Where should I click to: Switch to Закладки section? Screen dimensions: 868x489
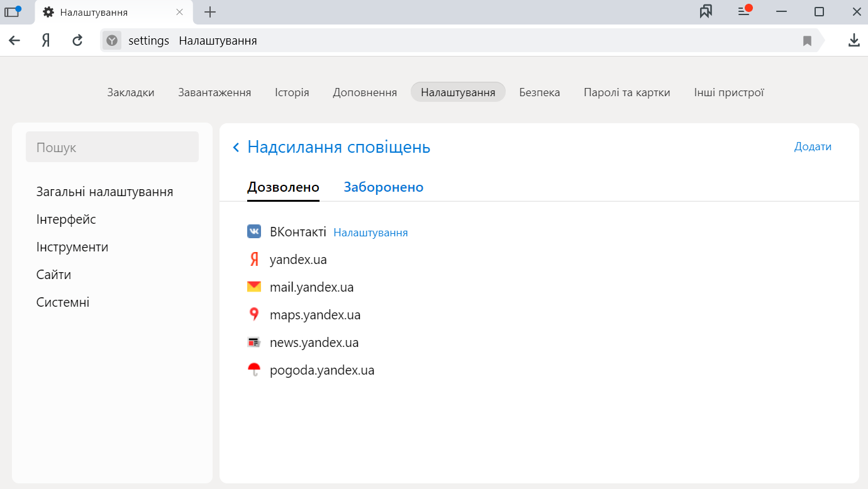131,92
